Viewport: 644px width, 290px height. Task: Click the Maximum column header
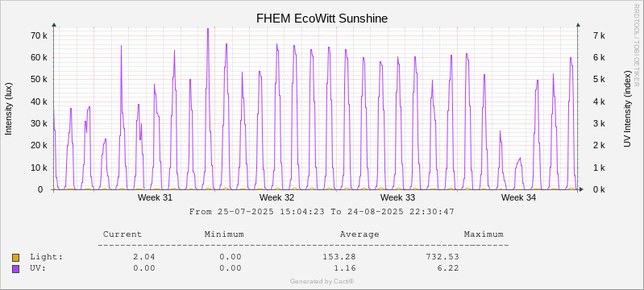(484, 234)
